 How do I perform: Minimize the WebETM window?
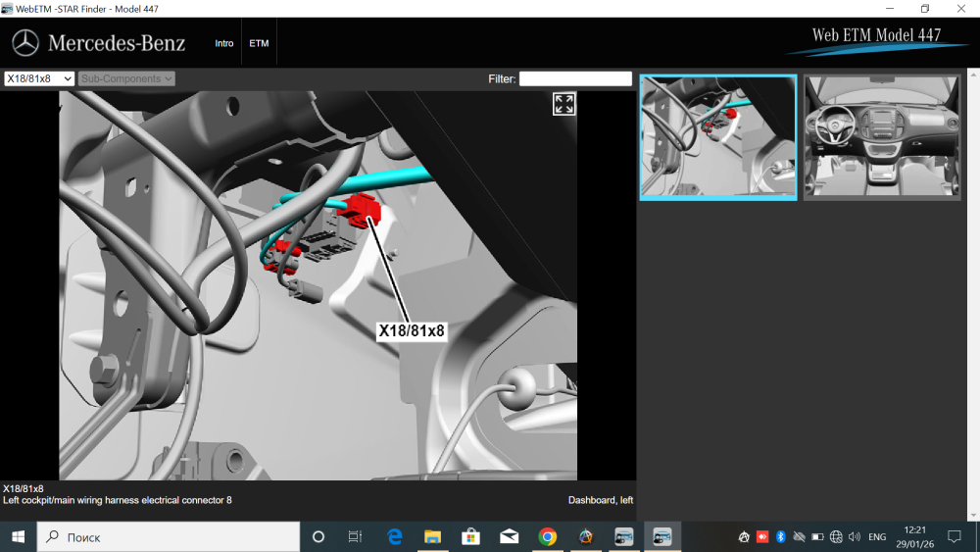pyautogui.click(x=890, y=9)
